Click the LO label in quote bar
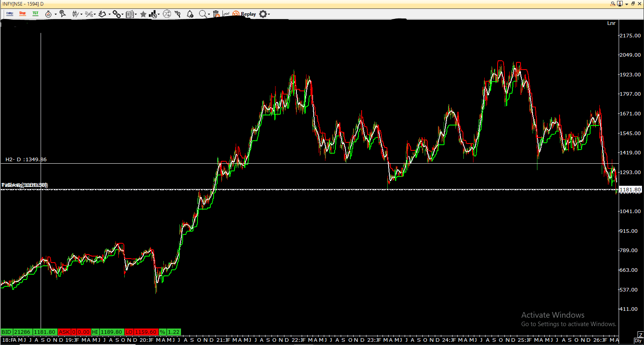Viewport: 644px width, 345px height. pyautogui.click(x=129, y=332)
